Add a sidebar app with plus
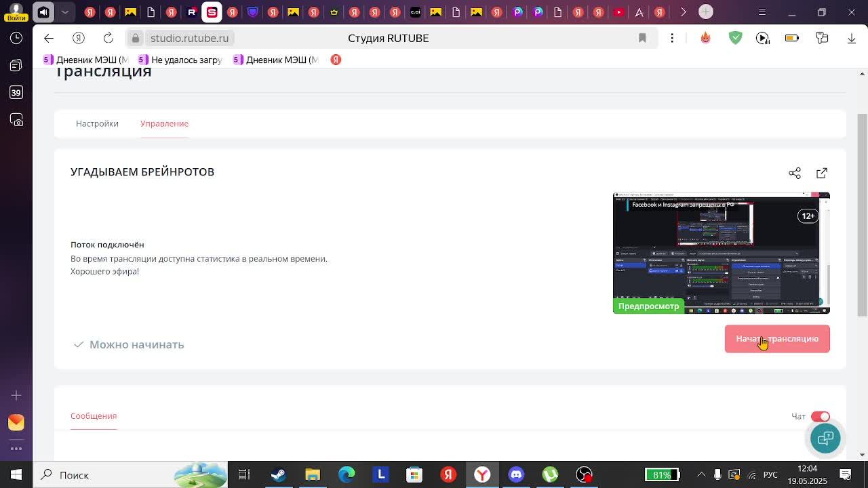Image resolution: width=868 pixels, height=488 pixels. click(x=16, y=395)
